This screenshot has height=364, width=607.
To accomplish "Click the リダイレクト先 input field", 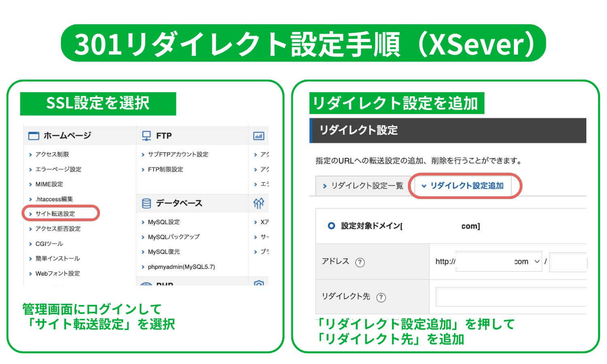I will tap(511, 297).
